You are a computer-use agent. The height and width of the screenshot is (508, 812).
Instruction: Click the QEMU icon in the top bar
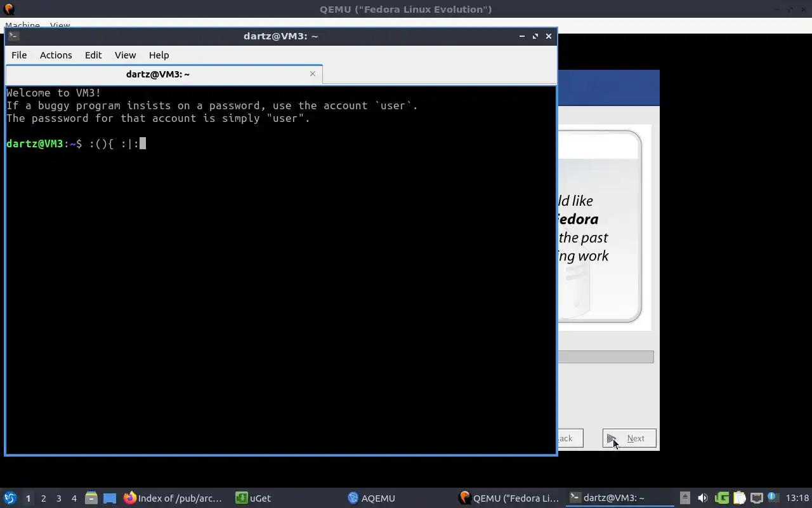point(9,9)
